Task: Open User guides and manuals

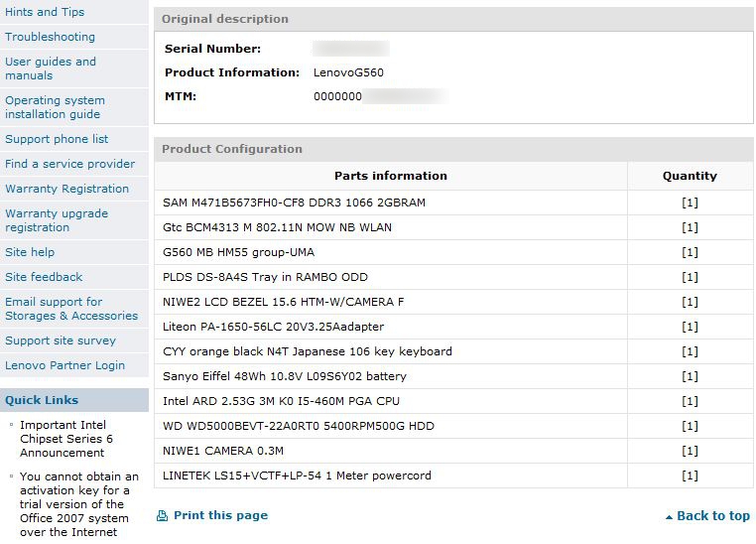Action: 51,68
